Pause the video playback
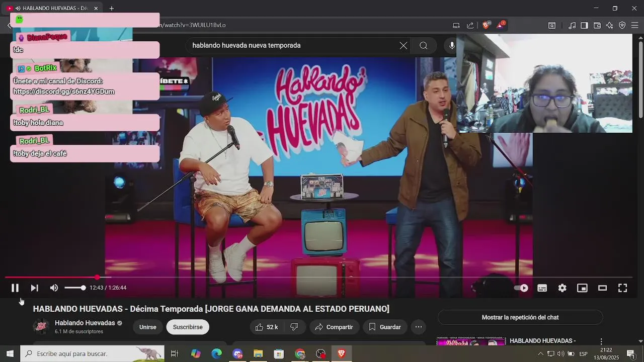This screenshot has height=362, width=644. [x=15, y=288]
